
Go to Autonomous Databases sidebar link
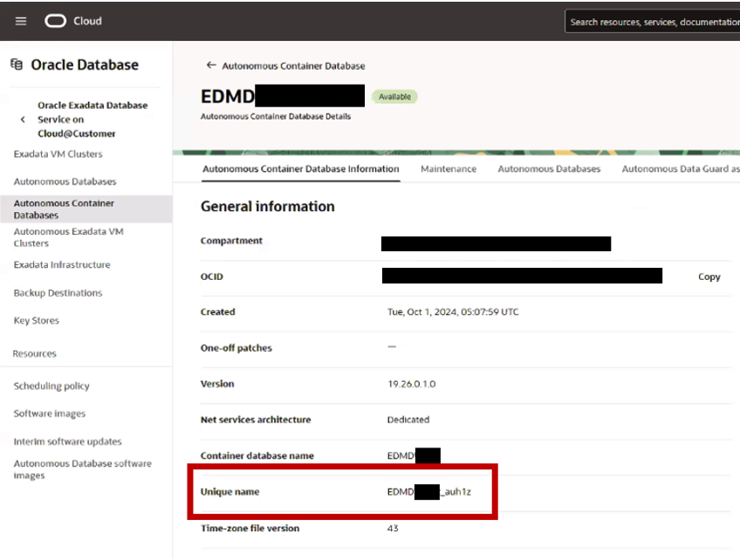pos(65,181)
